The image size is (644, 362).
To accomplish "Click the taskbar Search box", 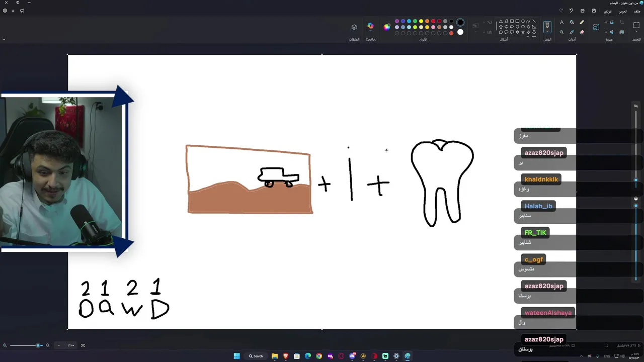I will pyautogui.click(x=256, y=356).
